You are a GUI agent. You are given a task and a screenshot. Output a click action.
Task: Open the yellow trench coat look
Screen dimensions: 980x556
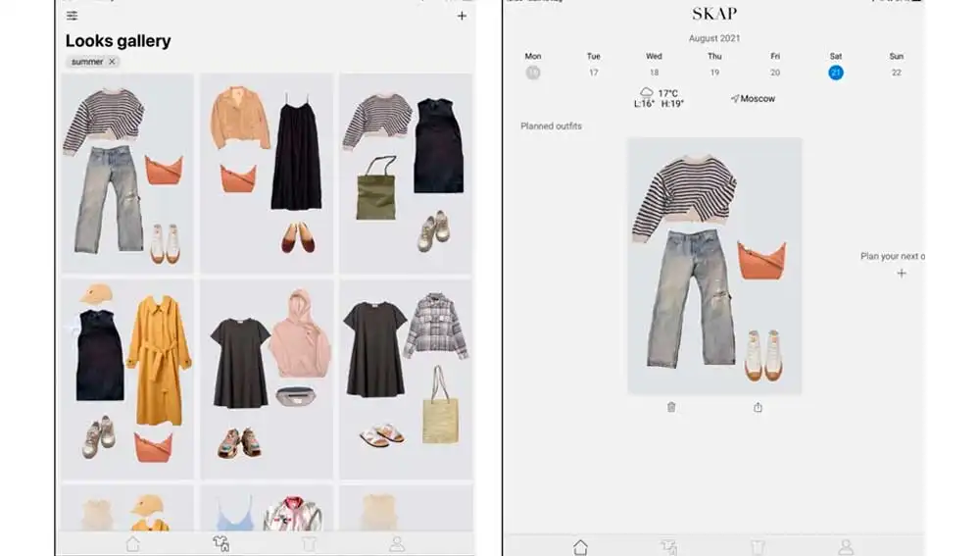click(126, 379)
